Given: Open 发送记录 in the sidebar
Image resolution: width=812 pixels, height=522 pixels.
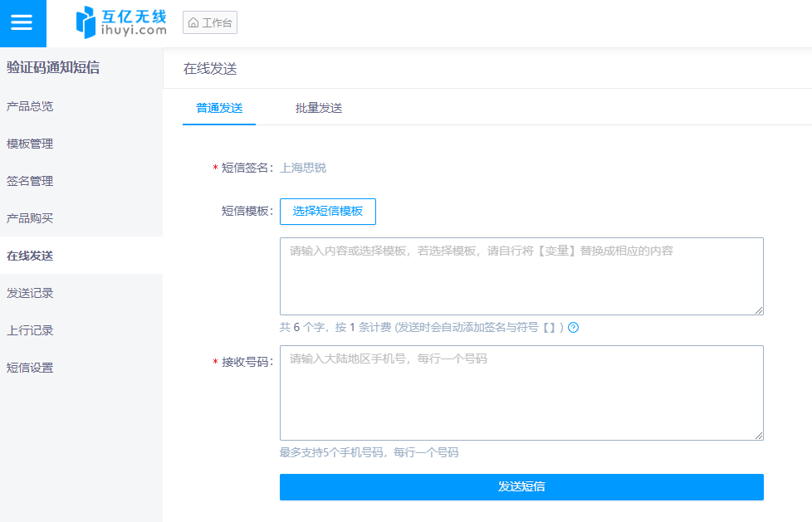Looking at the screenshot, I should tap(30, 293).
